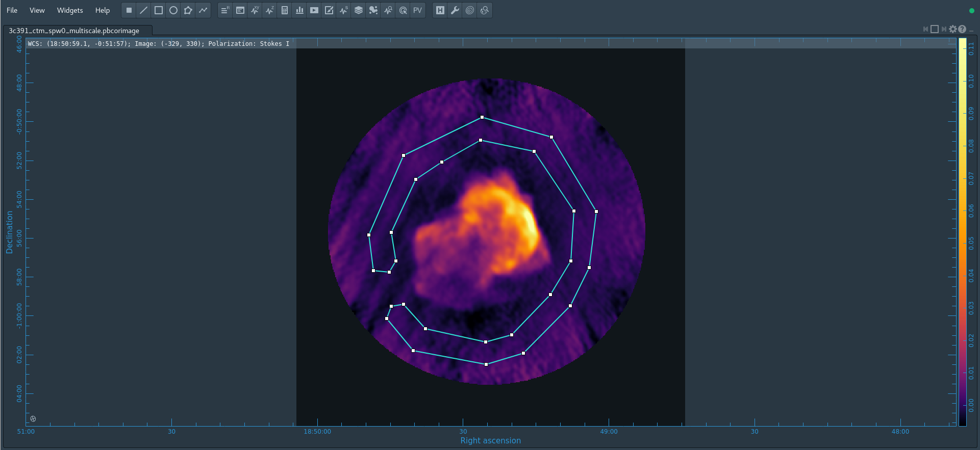Click the WCS cursor info text overlay

[159, 44]
